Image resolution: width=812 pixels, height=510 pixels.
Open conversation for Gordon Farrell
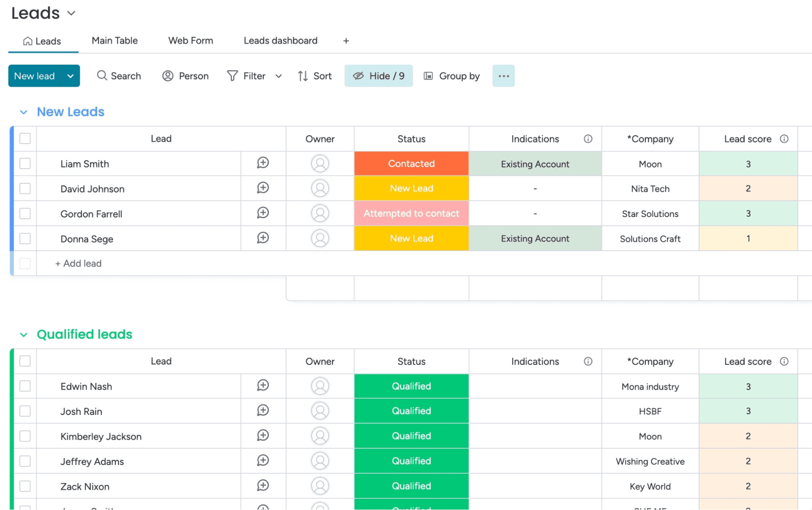(x=263, y=213)
